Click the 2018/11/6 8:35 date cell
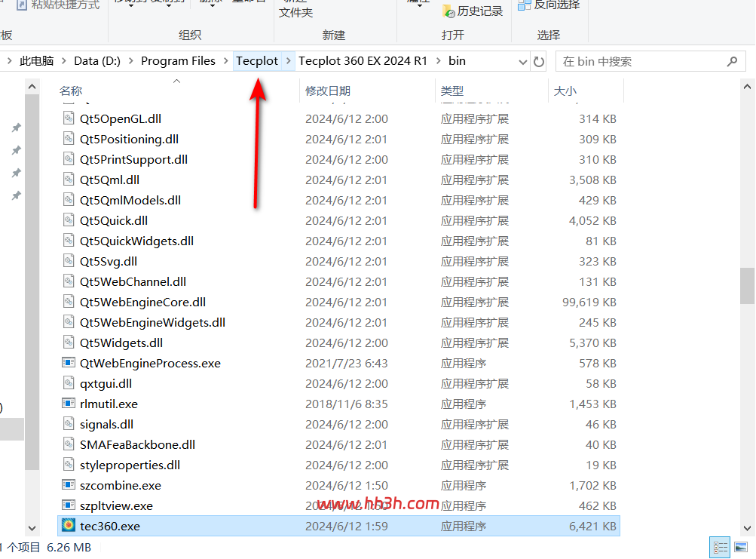This screenshot has width=756, height=559. pos(346,404)
